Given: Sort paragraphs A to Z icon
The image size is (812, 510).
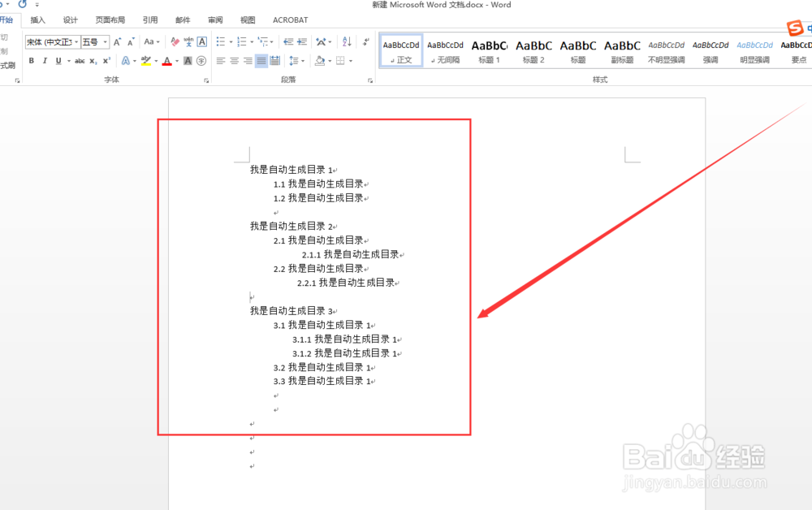Looking at the screenshot, I should coord(347,41).
